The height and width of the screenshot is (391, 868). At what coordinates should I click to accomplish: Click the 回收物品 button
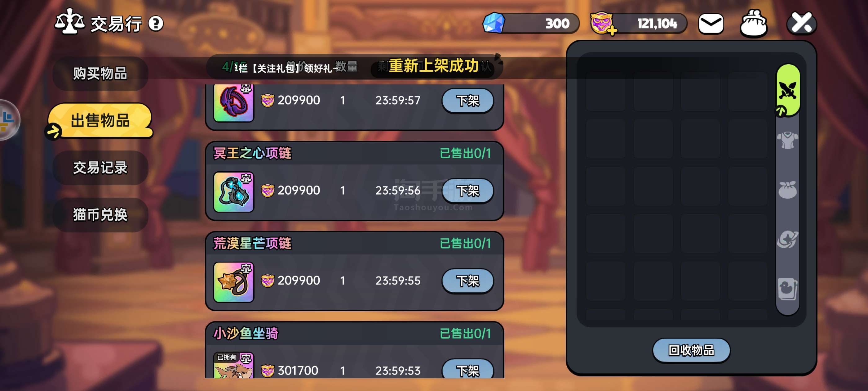click(691, 350)
